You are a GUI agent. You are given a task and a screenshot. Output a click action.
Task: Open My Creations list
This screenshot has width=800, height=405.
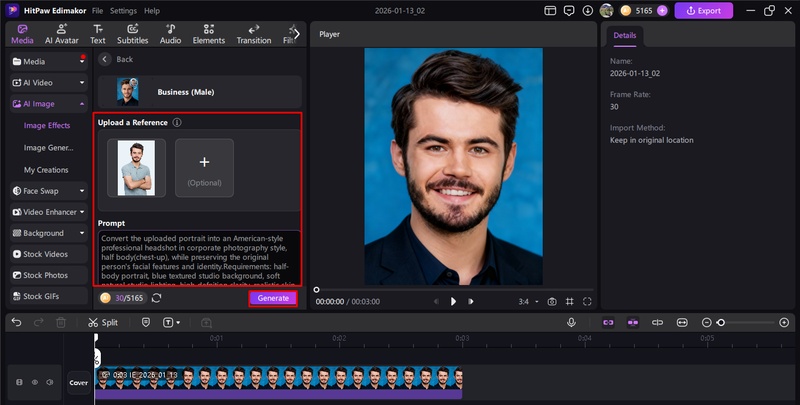pos(46,170)
